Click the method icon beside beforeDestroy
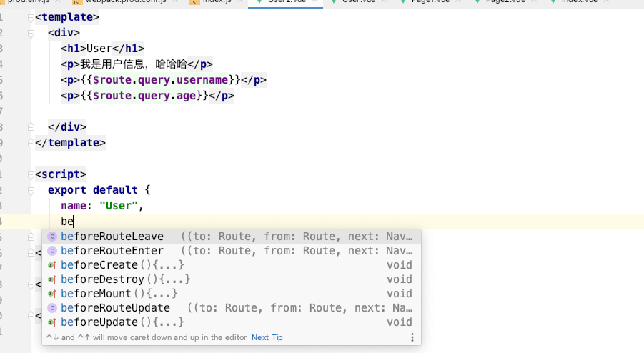644x353 pixels. click(x=52, y=279)
